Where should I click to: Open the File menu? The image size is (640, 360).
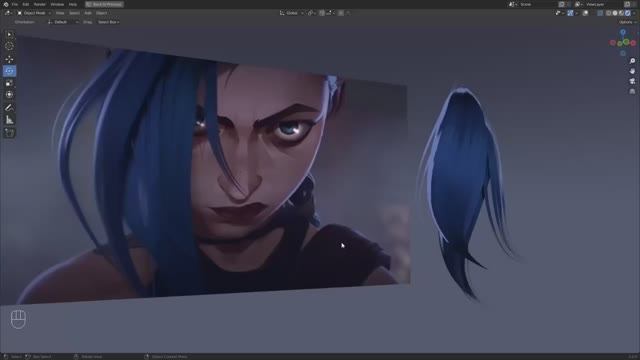15,4
